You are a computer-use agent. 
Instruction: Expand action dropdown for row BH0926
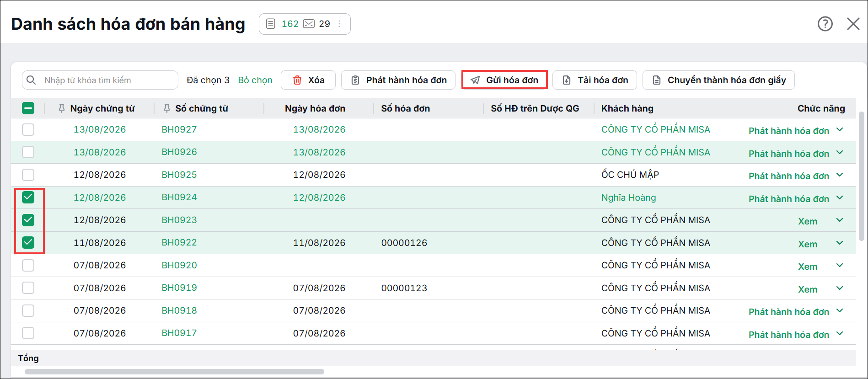[840, 152]
